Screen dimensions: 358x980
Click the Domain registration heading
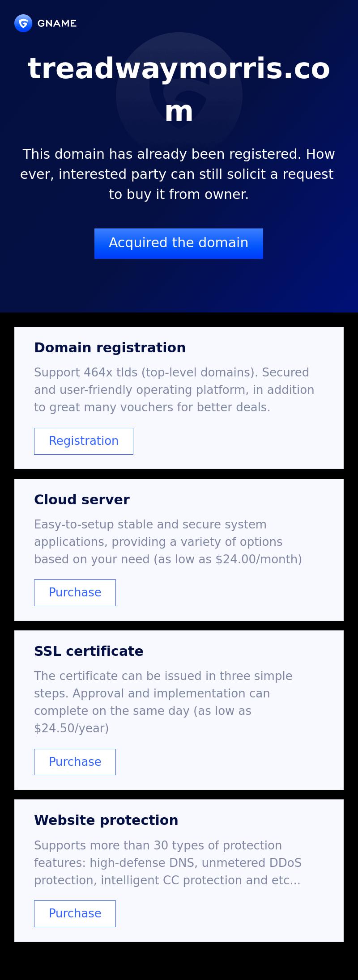tap(110, 347)
